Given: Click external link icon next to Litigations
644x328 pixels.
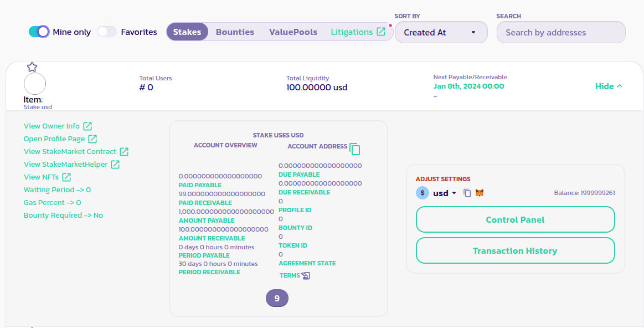Looking at the screenshot, I should [x=381, y=32].
